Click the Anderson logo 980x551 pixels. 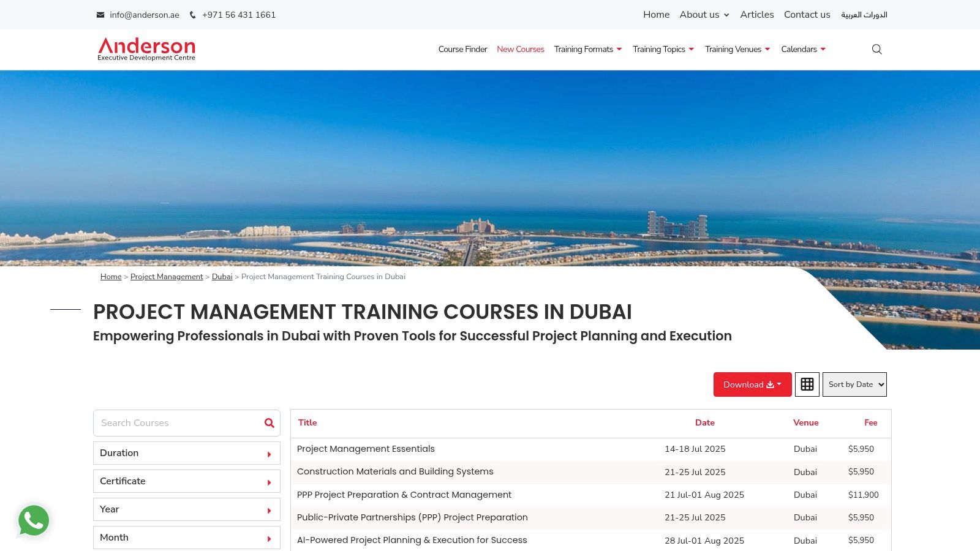[146, 49]
